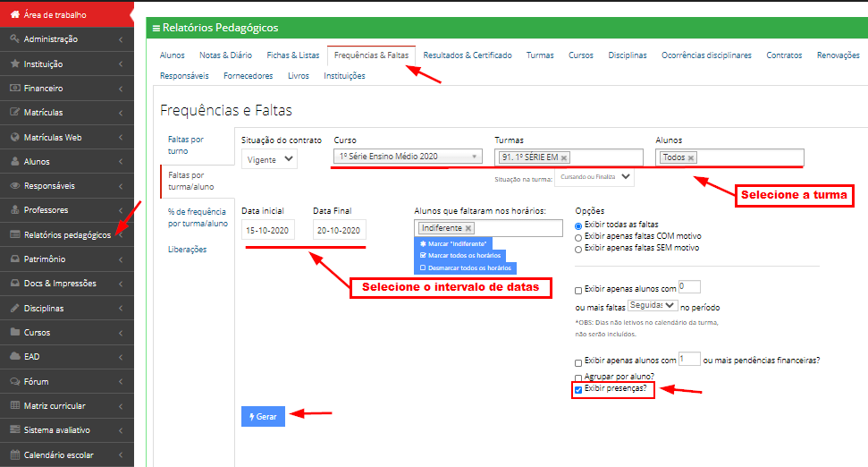
Task: Click the cloud icon beside EAD
Action: (15, 357)
